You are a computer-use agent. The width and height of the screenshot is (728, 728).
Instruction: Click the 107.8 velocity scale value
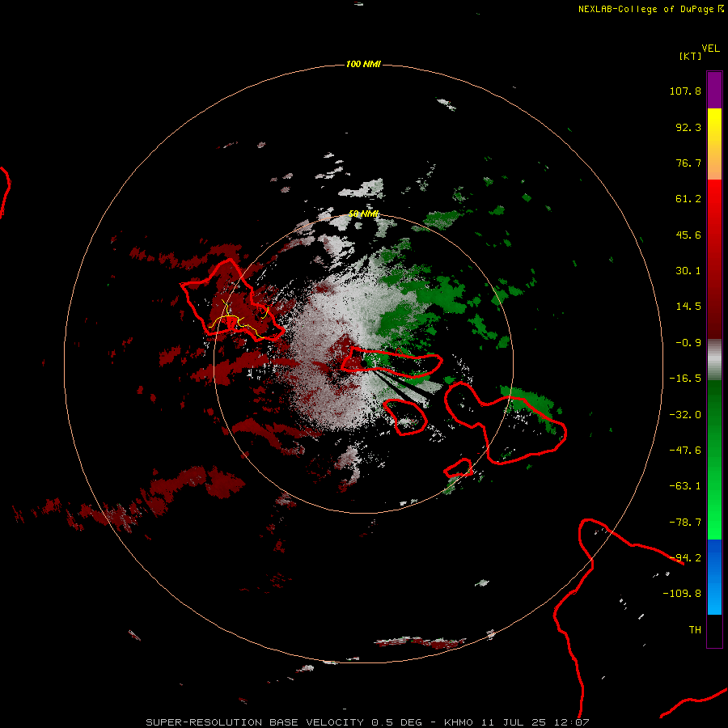click(x=685, y=91)
